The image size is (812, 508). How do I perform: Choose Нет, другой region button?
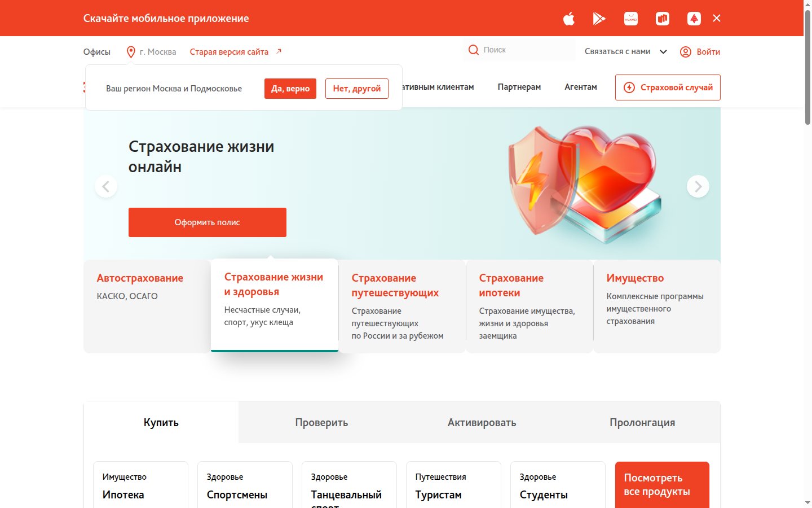357,89
